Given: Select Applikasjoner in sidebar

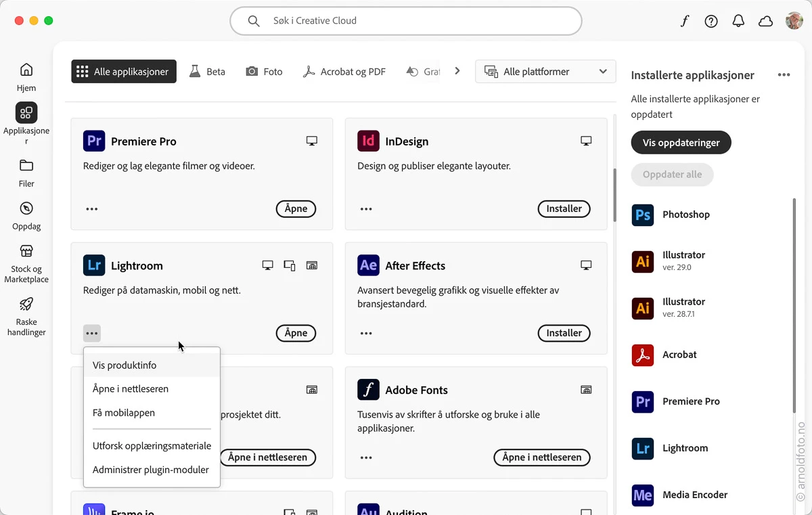Looking at the screenshot, I should tap(26, 124).
